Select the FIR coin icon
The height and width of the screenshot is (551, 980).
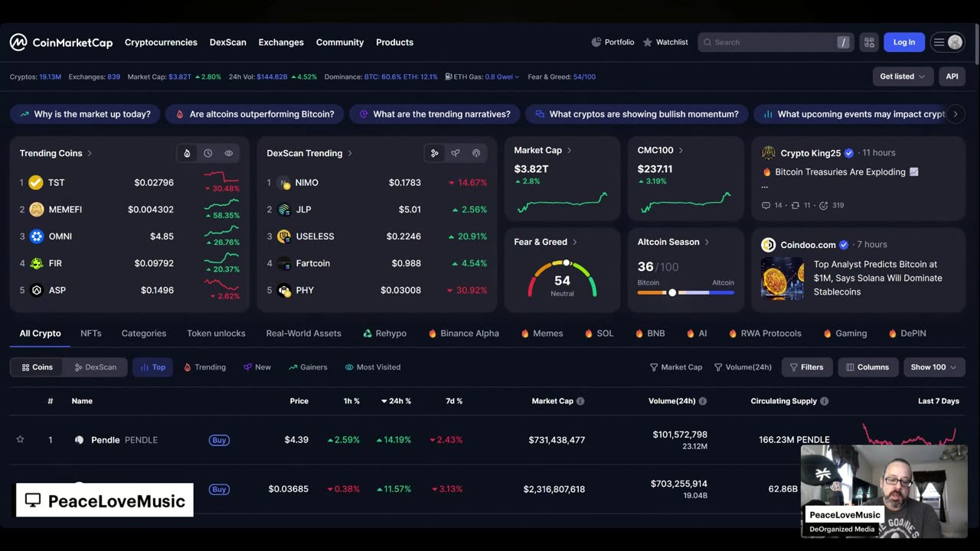coord(36,263)
